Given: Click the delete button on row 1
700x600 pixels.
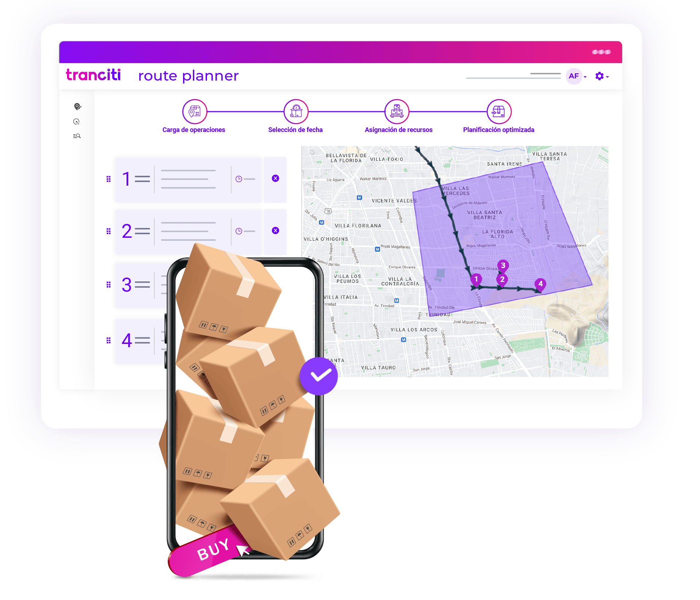Looking at the screenshot, I should tap(275, 178).
